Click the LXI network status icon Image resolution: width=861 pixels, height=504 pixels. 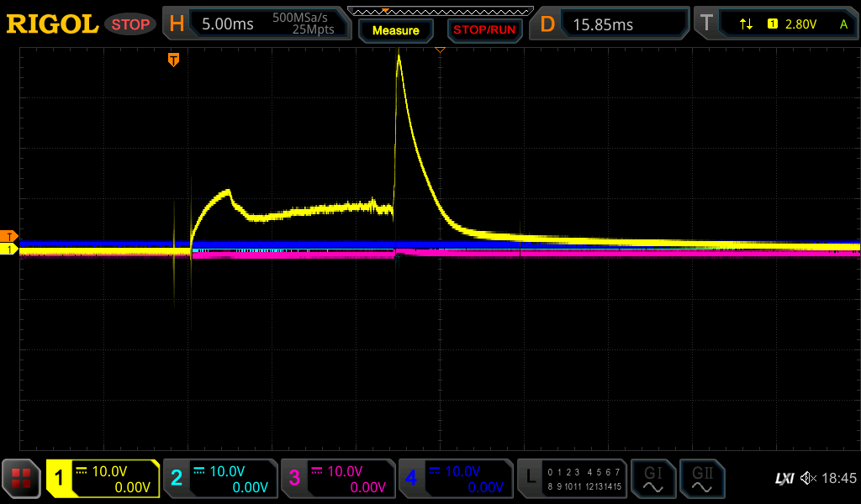(x=784, y=479)
